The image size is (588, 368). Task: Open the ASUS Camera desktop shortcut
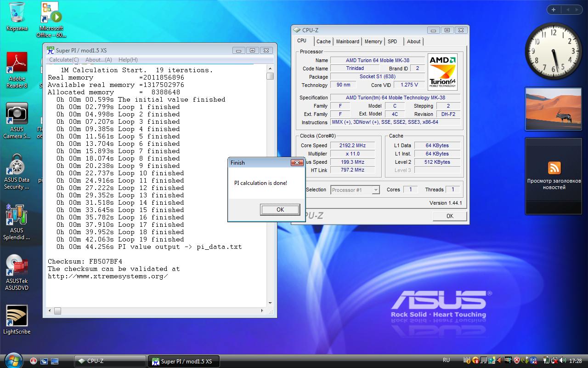pos(17,121)
